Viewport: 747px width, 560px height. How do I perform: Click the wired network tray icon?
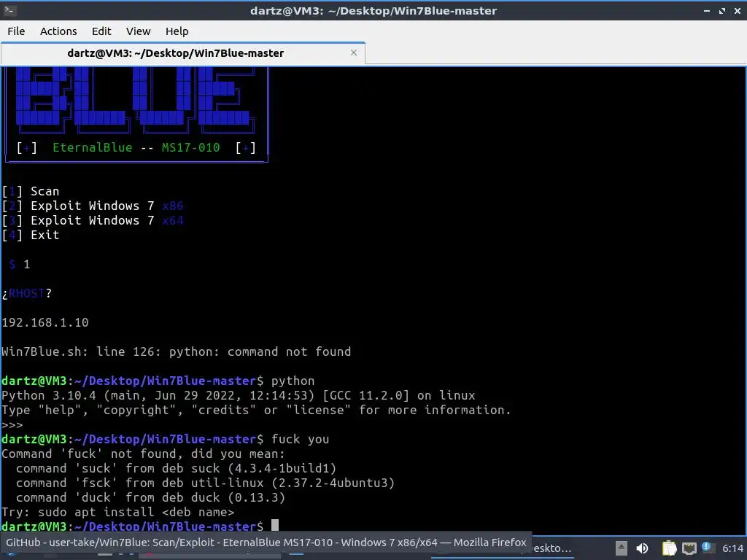tap(689, 548)
